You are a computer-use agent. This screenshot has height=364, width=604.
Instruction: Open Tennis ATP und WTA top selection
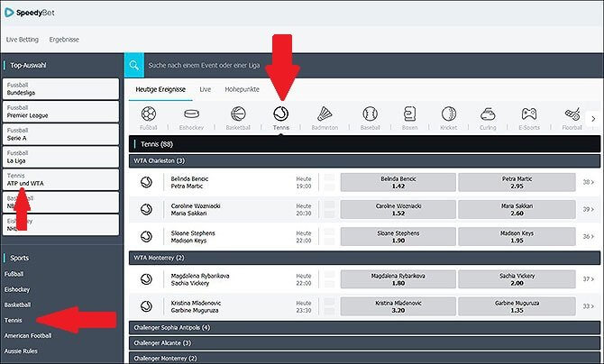61,179
